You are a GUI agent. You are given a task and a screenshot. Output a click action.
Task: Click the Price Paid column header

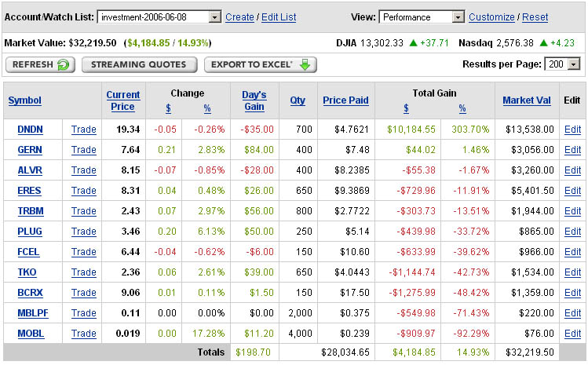(x=345, y=100)
